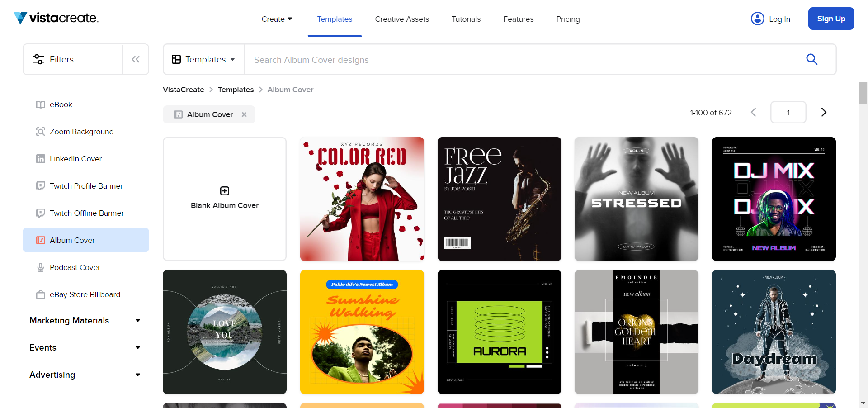868x408 pixels.
Task: Click the Podcast Cover microphone icon
Action: tap(41, 267)
